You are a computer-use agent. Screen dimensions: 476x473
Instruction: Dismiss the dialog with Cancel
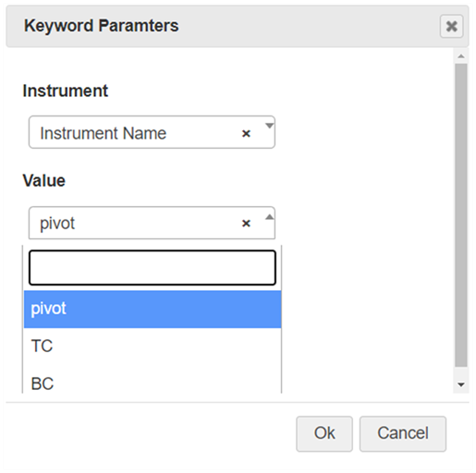pyautogui.click(x=403, y=433)
